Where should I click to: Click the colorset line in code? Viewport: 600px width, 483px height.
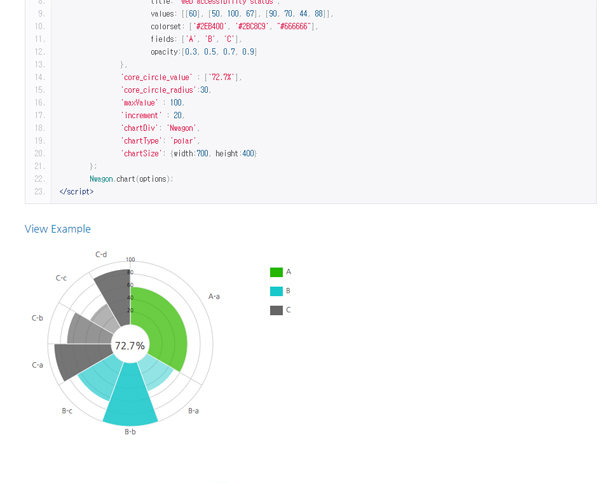point(235,26)
